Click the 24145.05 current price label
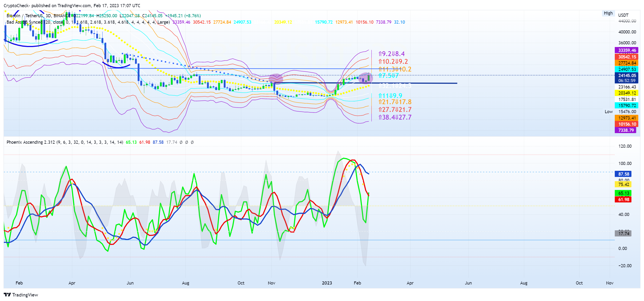Viewport: 644px width, 301px height. 626,75
